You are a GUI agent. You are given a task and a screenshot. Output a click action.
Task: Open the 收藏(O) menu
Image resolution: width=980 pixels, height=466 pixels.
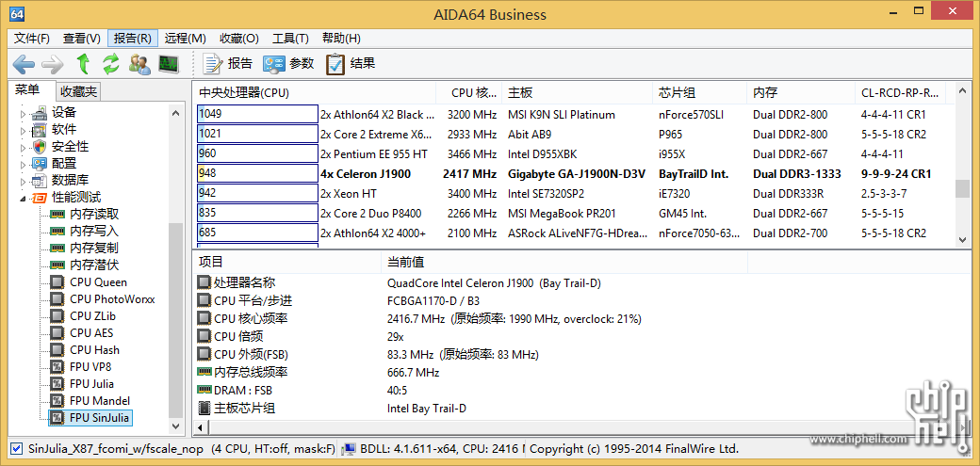click(239, 38)
